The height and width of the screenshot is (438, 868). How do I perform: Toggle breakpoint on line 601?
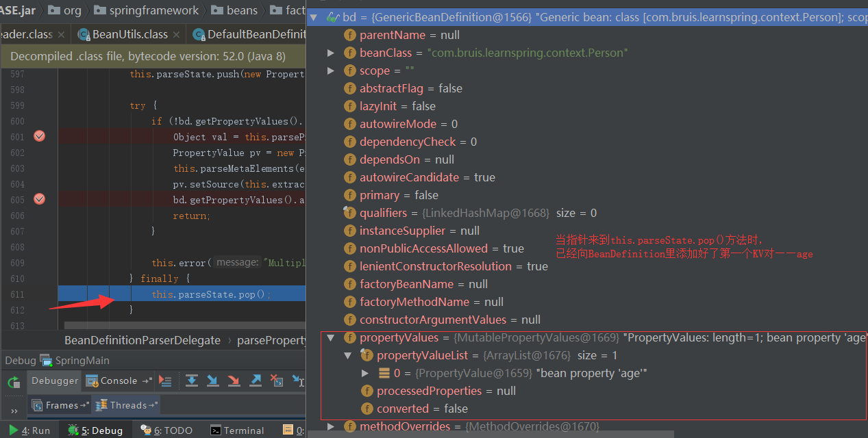39,136
